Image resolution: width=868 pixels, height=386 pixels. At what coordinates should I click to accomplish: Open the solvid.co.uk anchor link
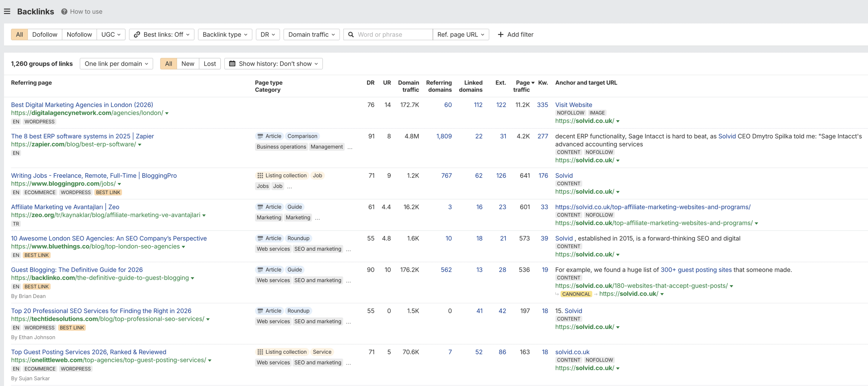pyautogui.click(x=572, y=352)
